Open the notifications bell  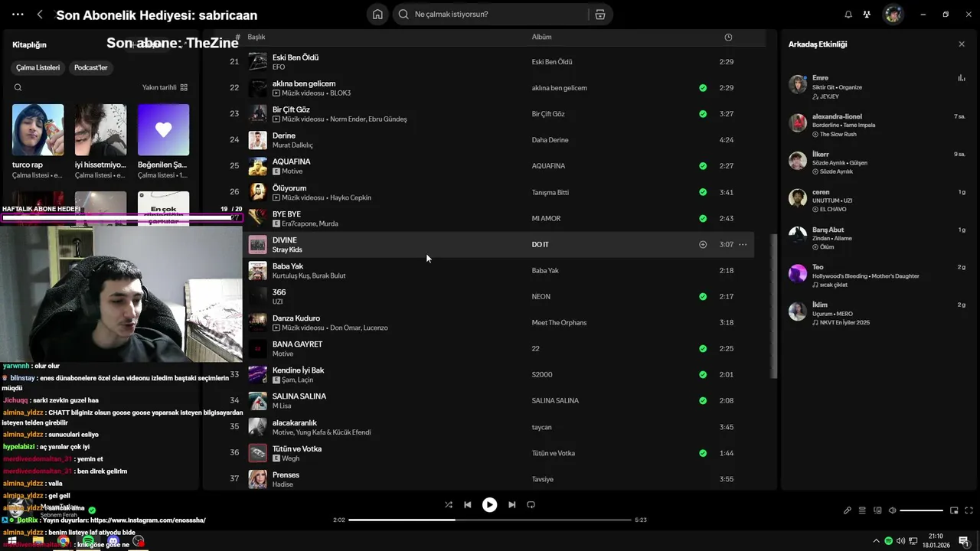click(848, 14)
